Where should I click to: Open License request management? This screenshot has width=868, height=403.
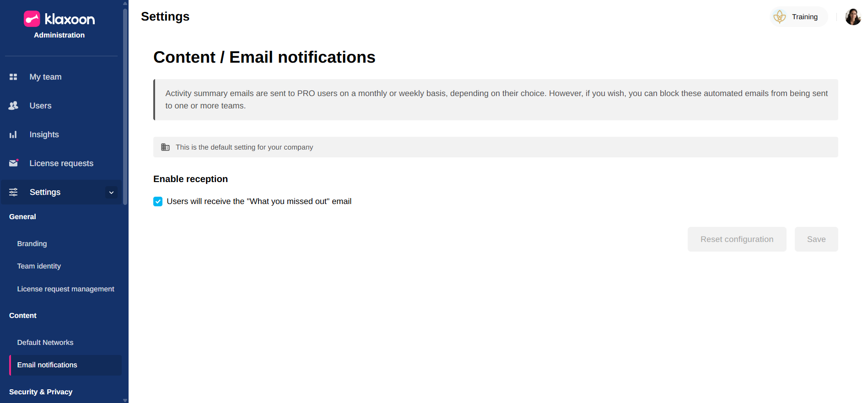coord(65,289)
